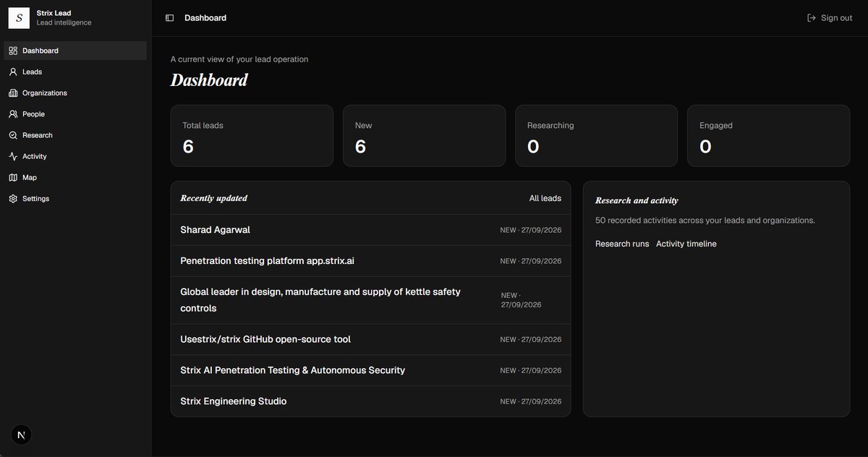Image resolution: width=868 pixels, height=457 pixels.
Task: Open Strix AI Penetration Testing & Autonomous Security
Action: click(370, 370)
